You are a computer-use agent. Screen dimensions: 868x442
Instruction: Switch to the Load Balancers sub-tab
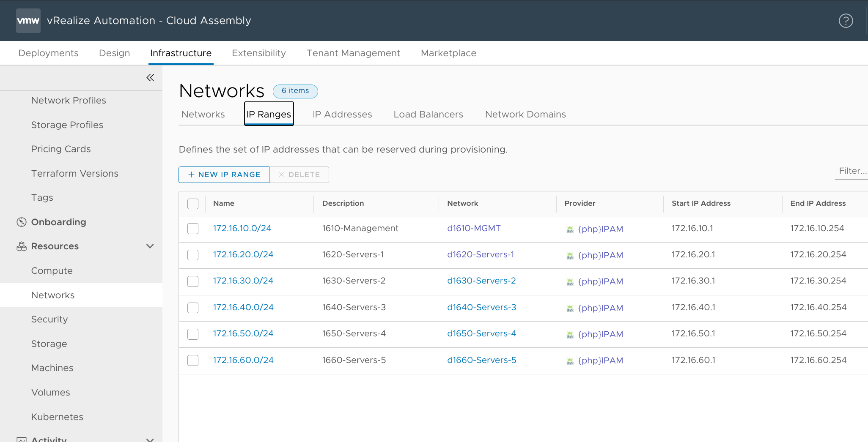pyautogui.click(x=428, y=115)
